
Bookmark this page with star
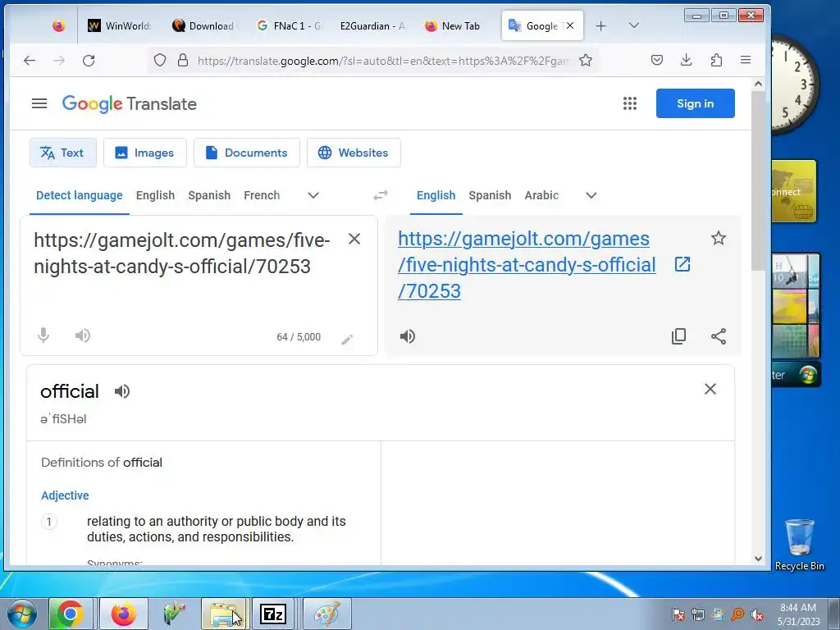point(586,60)
